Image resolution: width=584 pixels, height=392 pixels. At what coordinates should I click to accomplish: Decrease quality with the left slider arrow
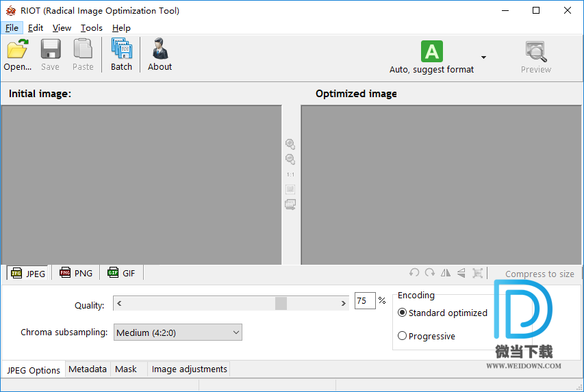(x=119, y=303)
